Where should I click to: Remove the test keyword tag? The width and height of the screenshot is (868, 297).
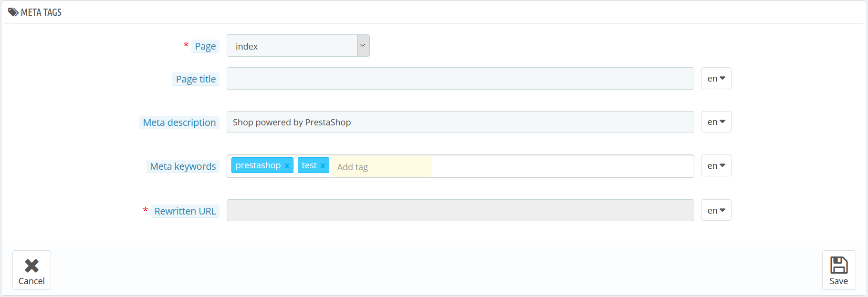pos(323,166)
